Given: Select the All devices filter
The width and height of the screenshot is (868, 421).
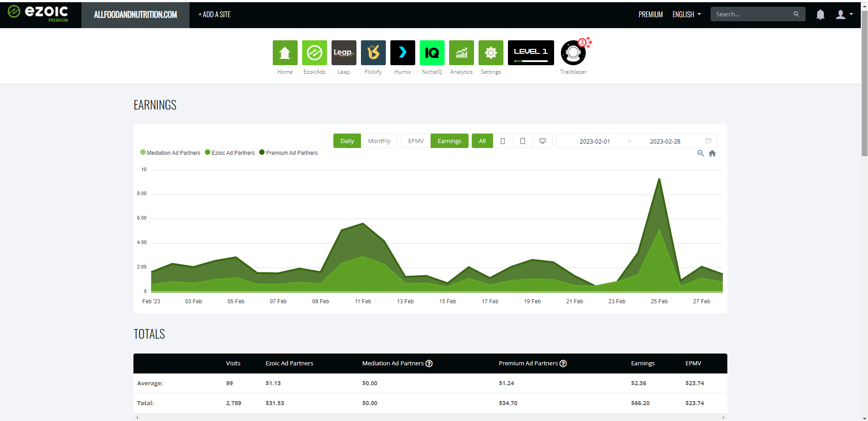Looking at the screenshot, I should pos(482,141).
